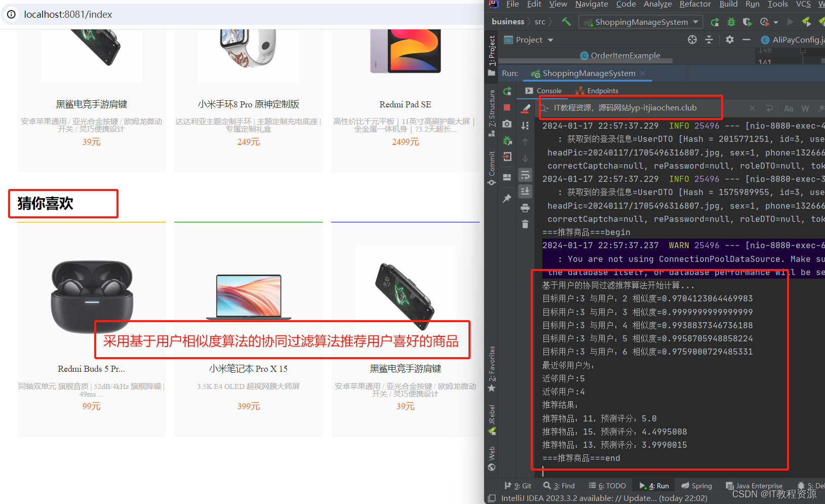Close the ShoppingManageSystem run tab
Viewport: 825px width, 504px height.
tap(643, 73)
